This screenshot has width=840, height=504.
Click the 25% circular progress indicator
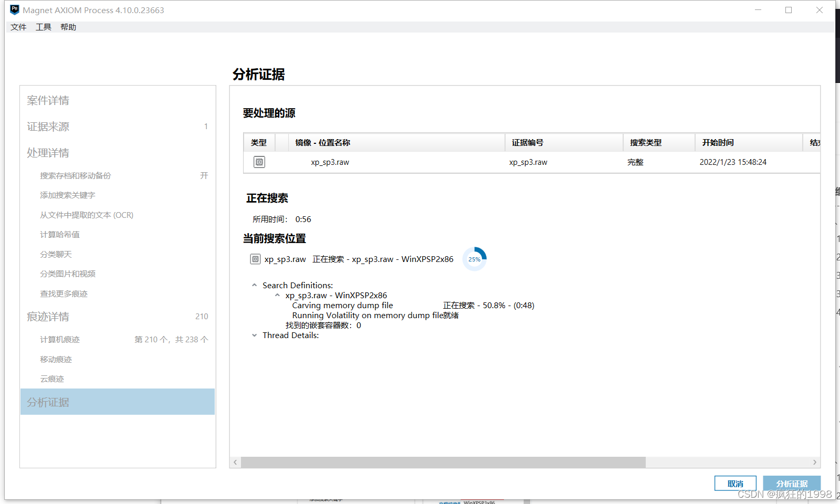pyautogui.click(x=475, y=259)
